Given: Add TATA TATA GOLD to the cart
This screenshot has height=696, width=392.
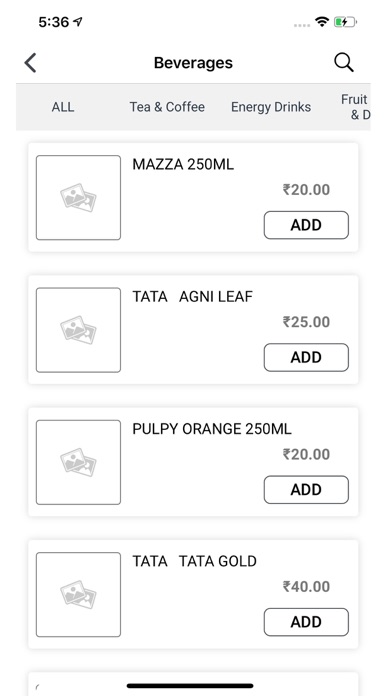Looking at the screenshot, I should 306,622.
